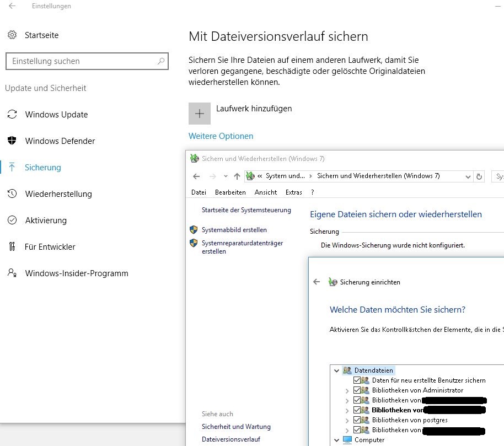Expand Bibliotheken von Administrator node
The width and height of the screenshot is (504, 446).
(x=347, y=390)
